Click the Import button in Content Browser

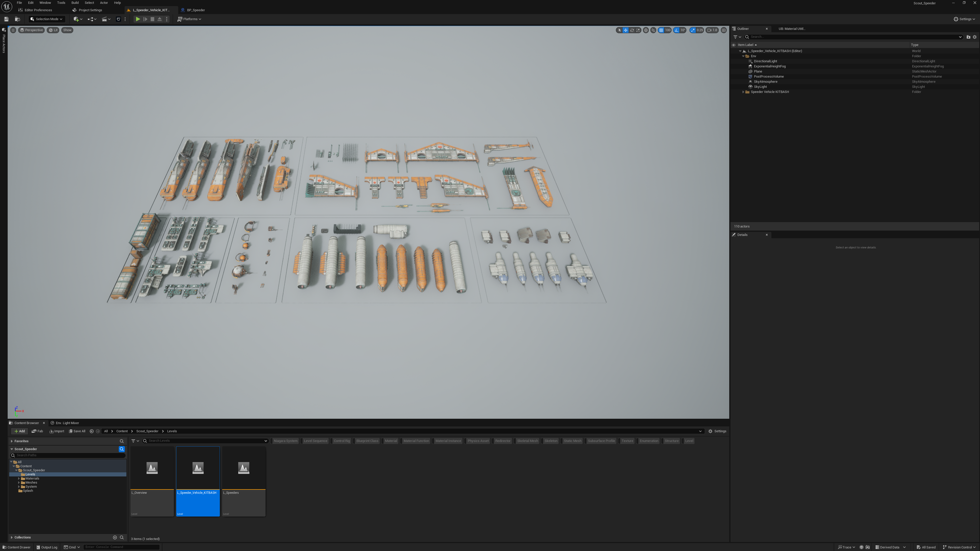tap(57, 431)
